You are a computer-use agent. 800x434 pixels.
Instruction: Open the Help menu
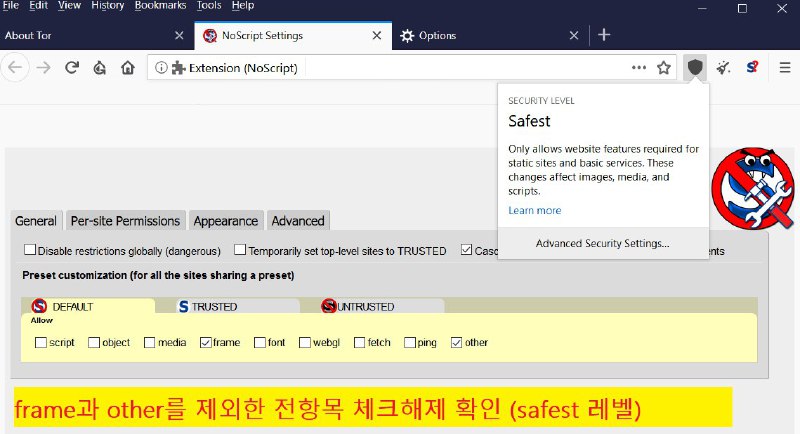243,6
